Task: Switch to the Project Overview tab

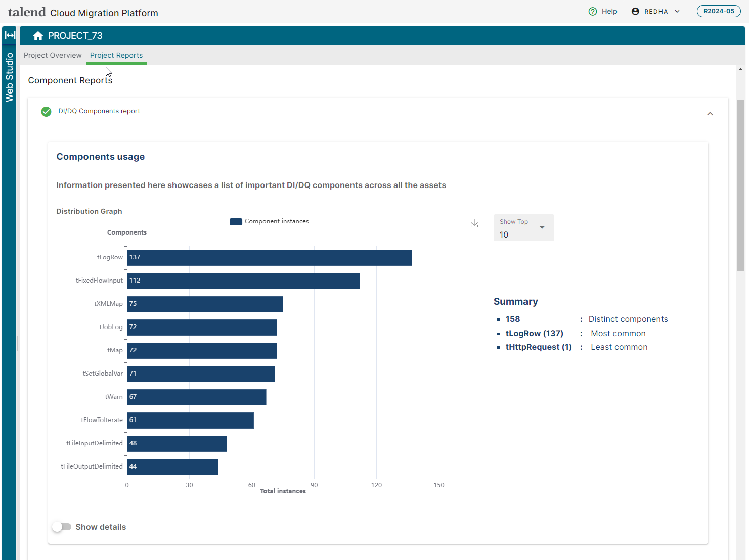Action: (53, 55)
